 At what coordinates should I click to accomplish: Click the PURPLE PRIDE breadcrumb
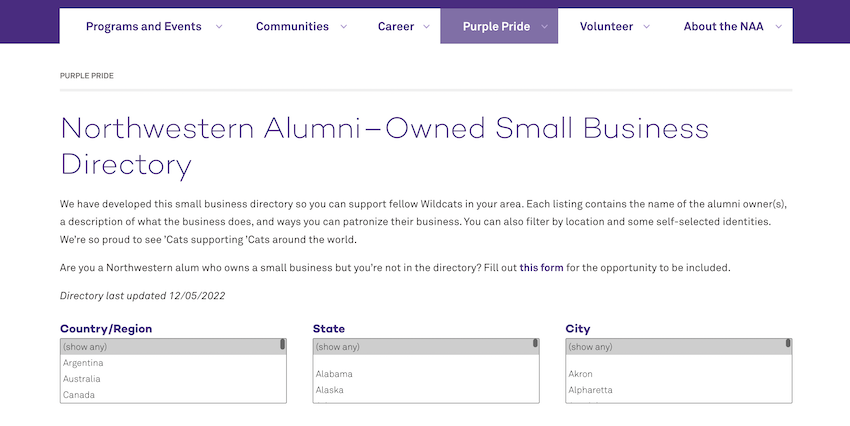click(x=87, y=76)
